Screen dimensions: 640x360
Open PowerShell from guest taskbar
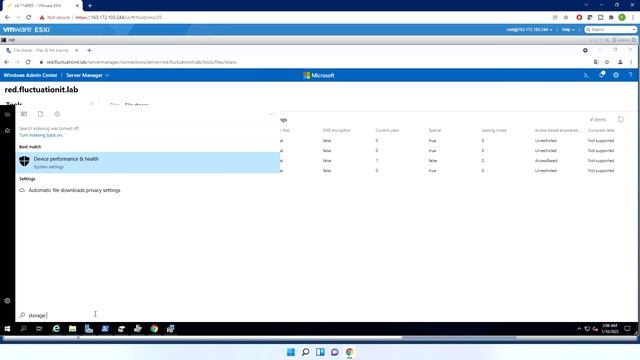tap(105, 329)
